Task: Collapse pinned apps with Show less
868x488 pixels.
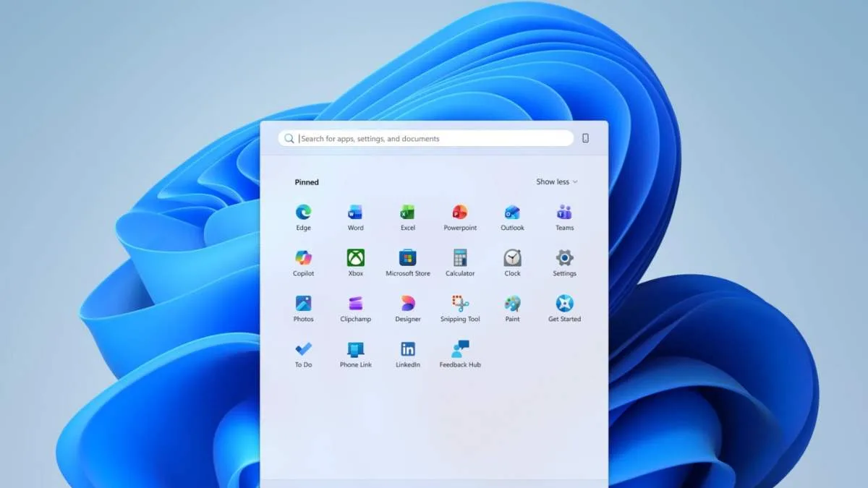Action: 556,181
